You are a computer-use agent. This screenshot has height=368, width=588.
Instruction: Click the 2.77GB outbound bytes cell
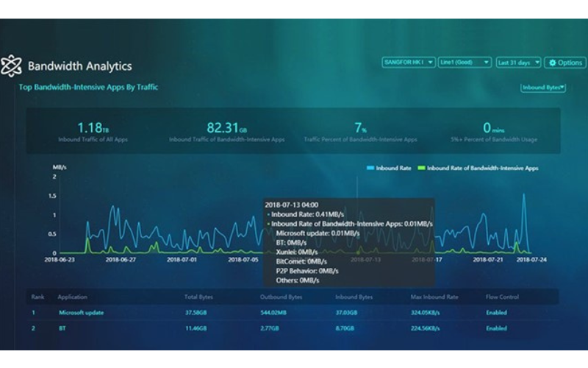point(270,328)
